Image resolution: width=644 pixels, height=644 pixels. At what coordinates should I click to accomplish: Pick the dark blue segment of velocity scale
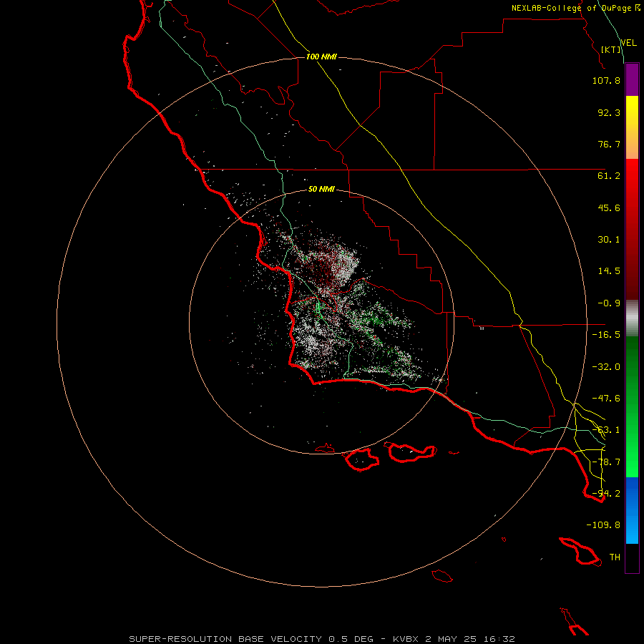[632, 493]
